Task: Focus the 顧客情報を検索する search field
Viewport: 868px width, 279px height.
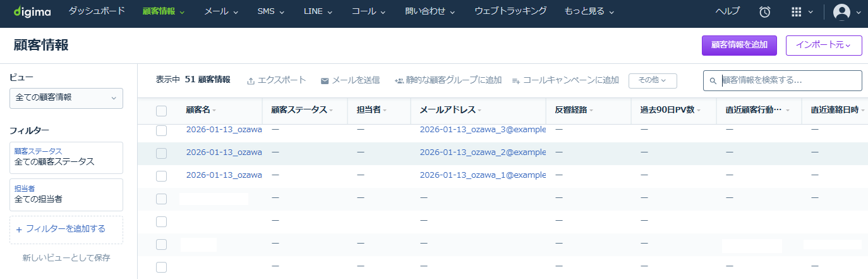Action: pos(783,81)
